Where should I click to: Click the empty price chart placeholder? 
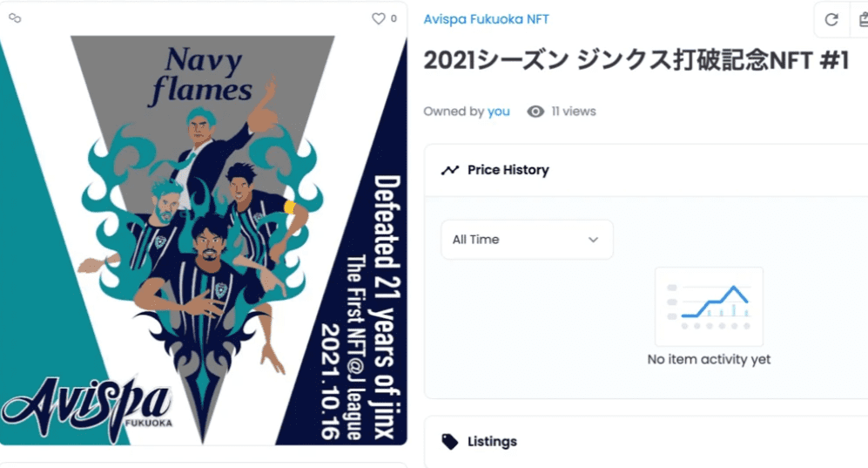(x=710, y=307)
